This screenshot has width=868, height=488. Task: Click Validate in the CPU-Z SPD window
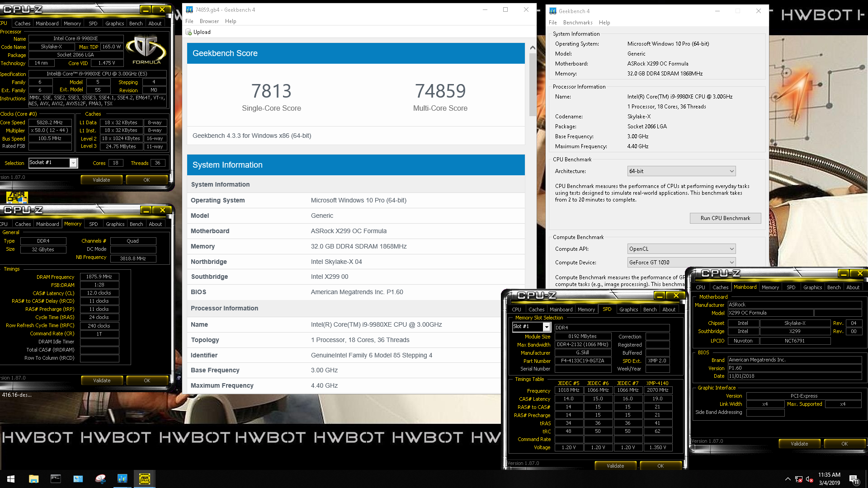615,466
